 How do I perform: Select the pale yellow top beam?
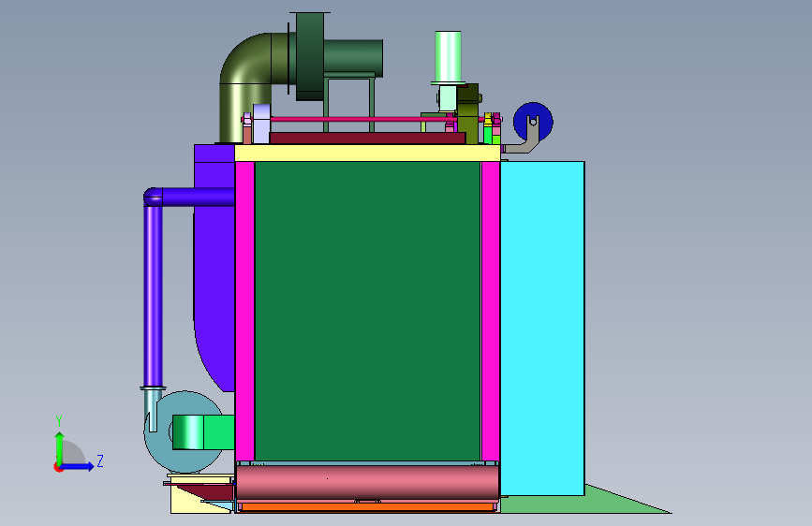point(367,153)
